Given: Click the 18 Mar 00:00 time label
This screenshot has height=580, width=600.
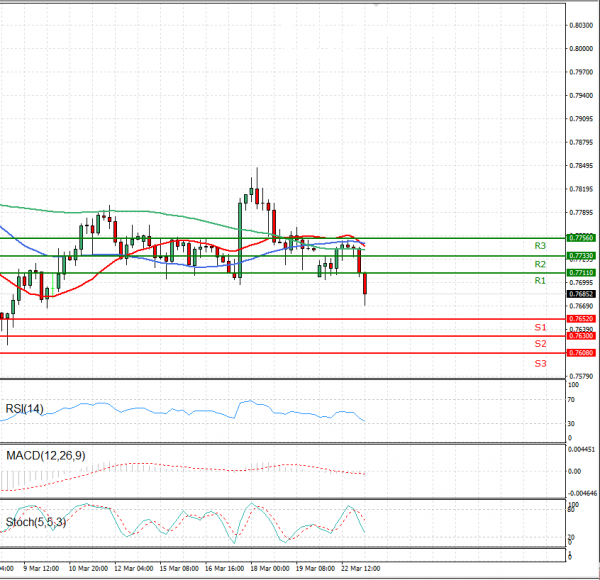Looking at the screenshot, I should (270, 568).
